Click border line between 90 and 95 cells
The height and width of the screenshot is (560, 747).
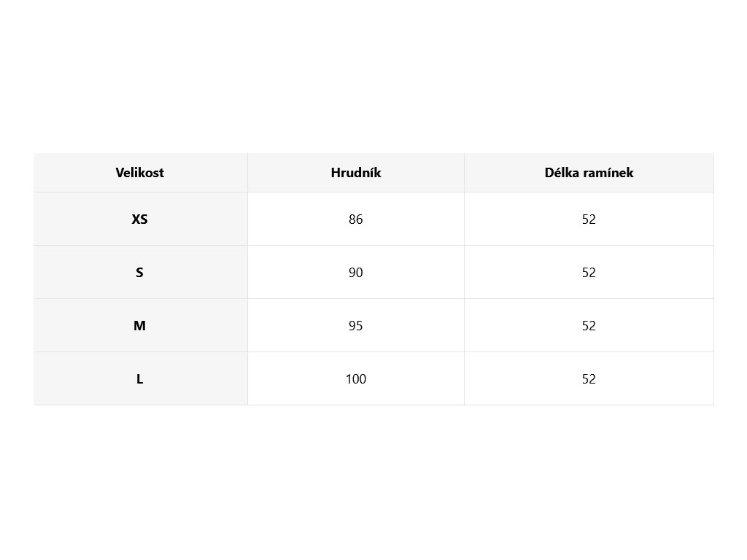pos(355,298)
